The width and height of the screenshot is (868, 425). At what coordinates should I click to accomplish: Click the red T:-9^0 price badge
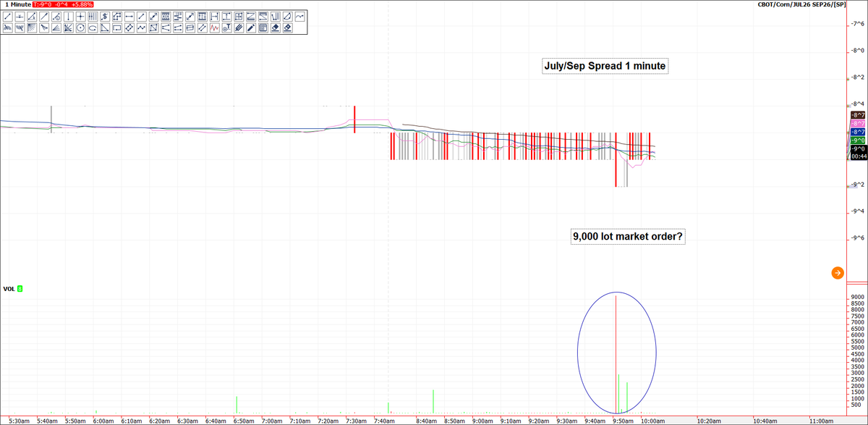63,4
